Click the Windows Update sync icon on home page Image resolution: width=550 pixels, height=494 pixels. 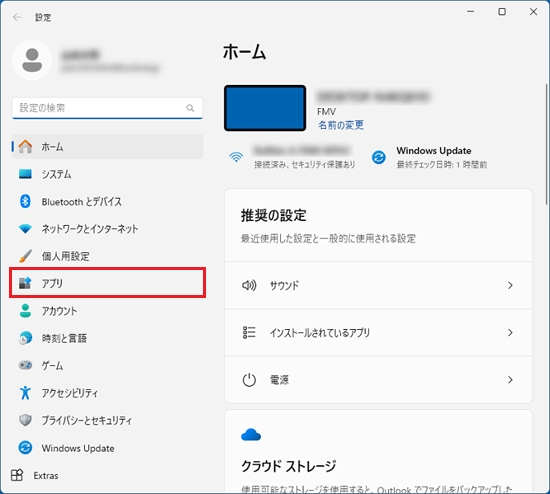coord(379,157)
